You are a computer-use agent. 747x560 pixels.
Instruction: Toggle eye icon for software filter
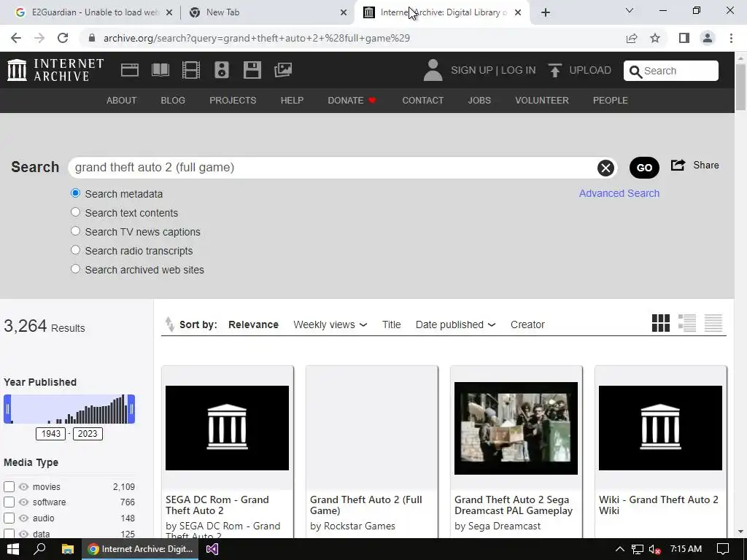coord(23,502)
